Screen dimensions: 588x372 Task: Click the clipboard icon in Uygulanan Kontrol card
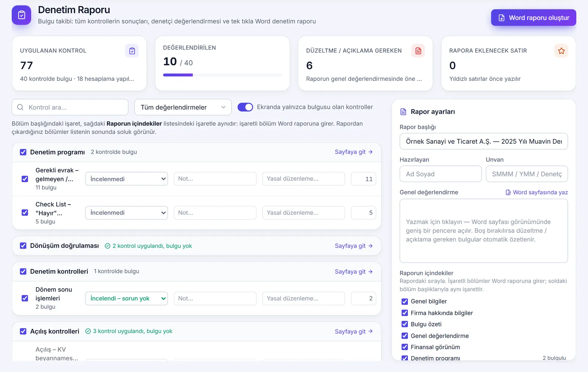(x=132, y=51)
